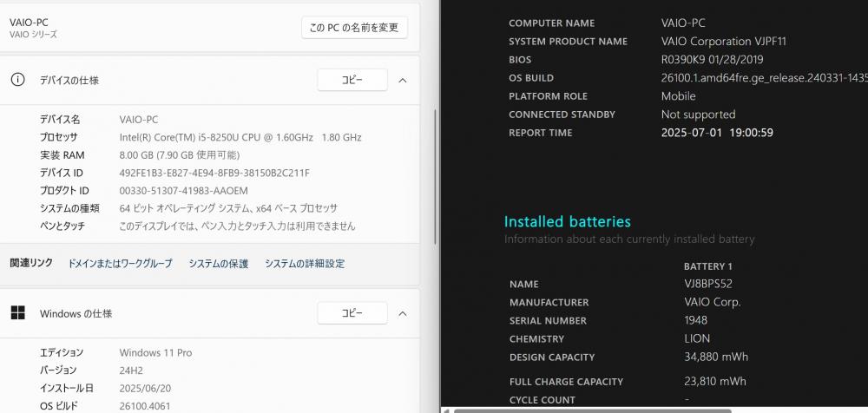The image size is (868, 413).
Task: Copy Windows specifications with コピー button
Action: coord(352,313)
